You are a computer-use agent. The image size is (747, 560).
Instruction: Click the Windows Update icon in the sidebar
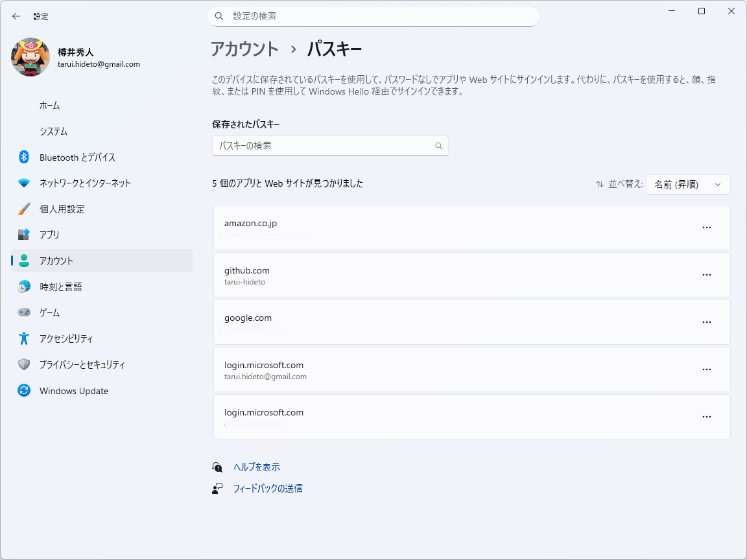24,390
